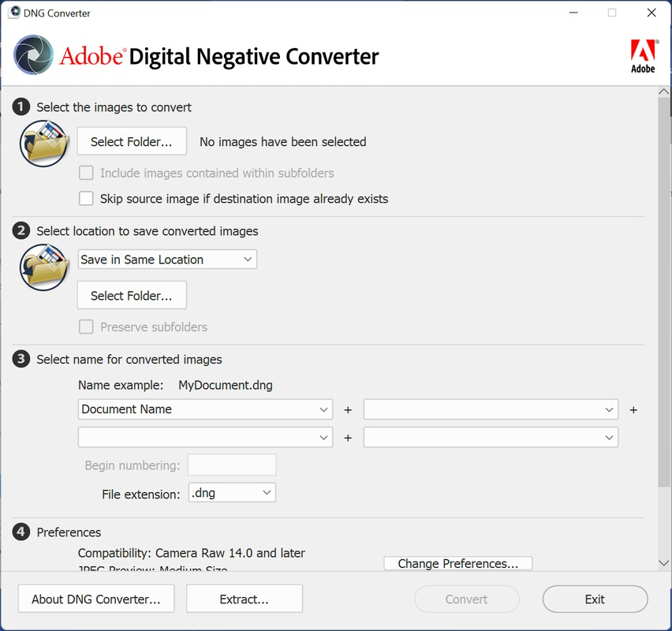The image size is (672, 631).
Task: Open the empty second-row left naming dropdown
Action: coord(205,437)
